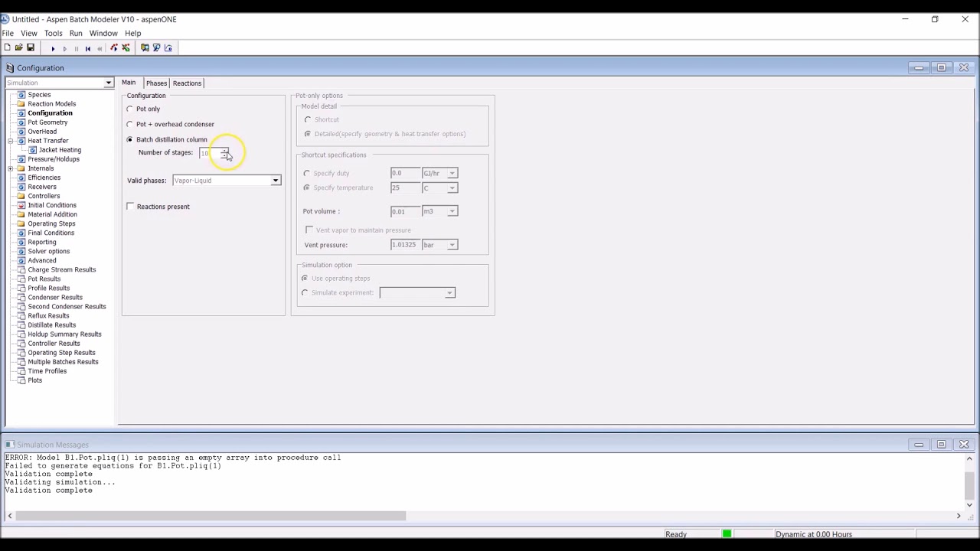Click the Pot Geometry page icon
This screenshot has width=980, height=551.
coord(21,122)
